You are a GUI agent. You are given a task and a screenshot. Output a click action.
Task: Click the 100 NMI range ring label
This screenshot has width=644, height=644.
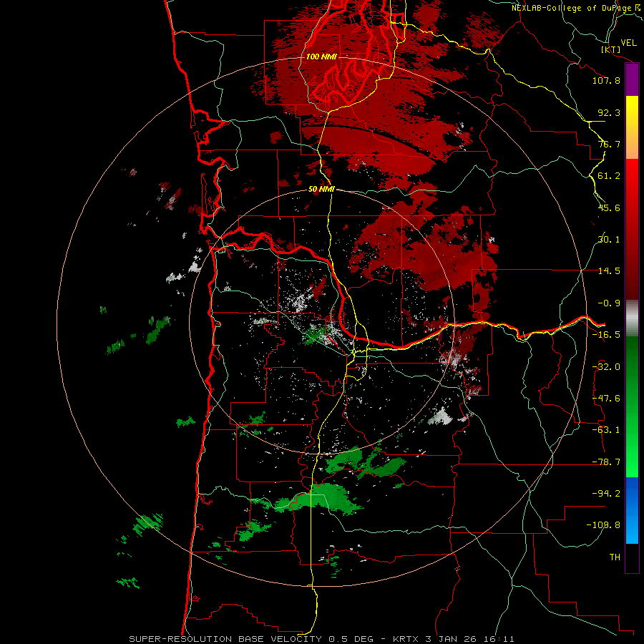321,57
